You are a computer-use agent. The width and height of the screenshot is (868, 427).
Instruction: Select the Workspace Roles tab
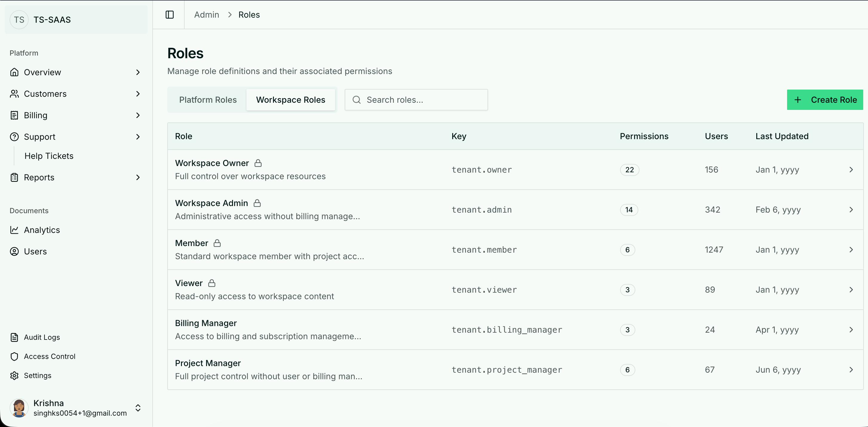[290, 100]
